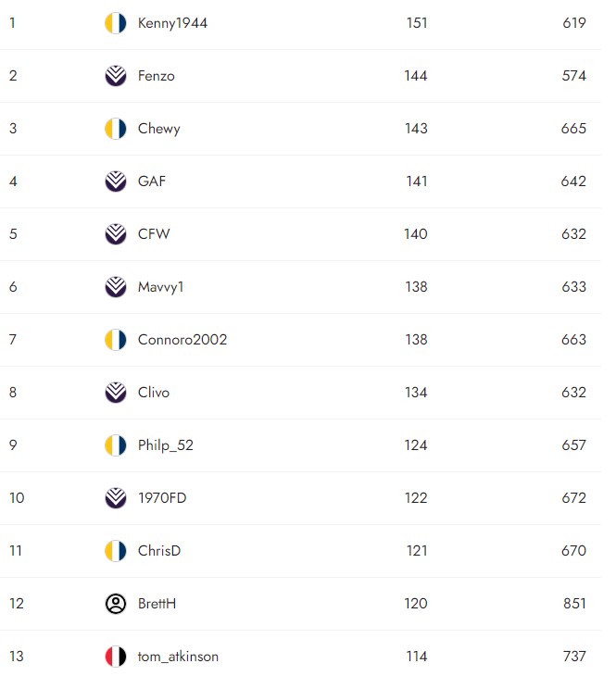This screenshot has height=676, width=616.
Task: Click the team icon next to Chewy
Action: click(116, 129)
